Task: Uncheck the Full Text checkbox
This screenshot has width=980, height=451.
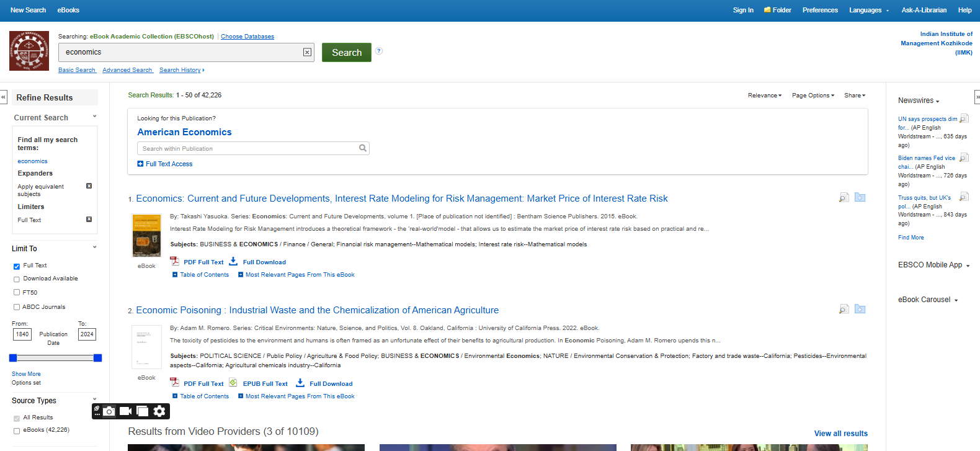Action: (x=17, y=266)
